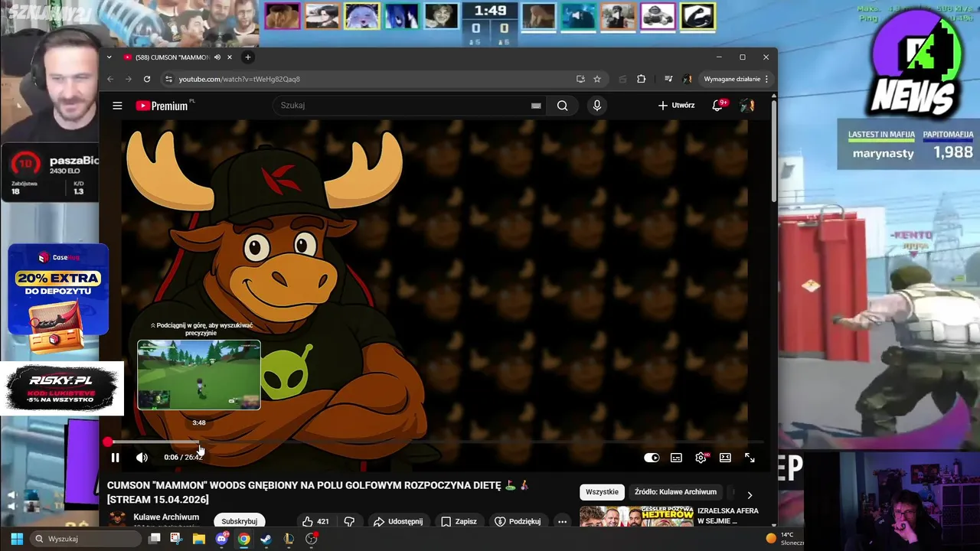Screen dimensions: 980x551
Task: Select Źródło: Kulawe Archiwum chip
Action: tap(675, 492)
